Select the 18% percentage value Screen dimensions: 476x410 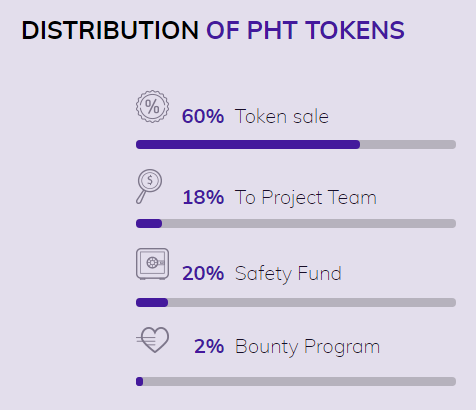click(203, 197)
